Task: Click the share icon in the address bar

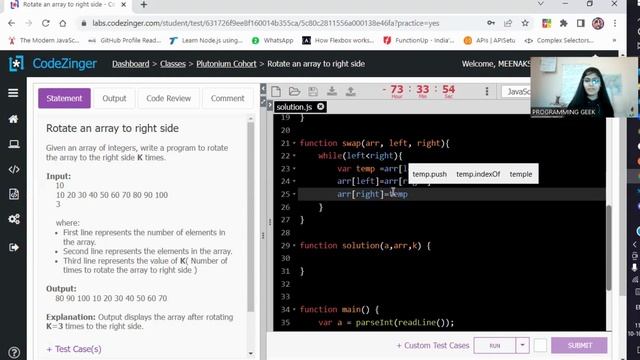Action: [508, 23]
